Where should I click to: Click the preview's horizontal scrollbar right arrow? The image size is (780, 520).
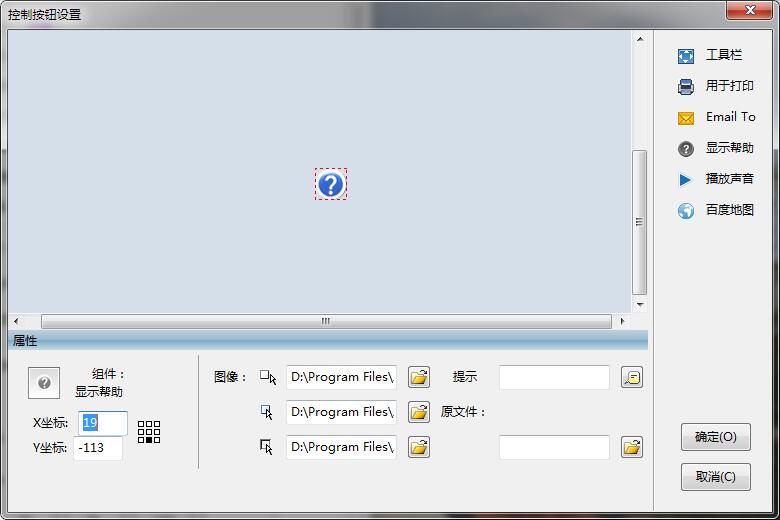[622, 322]
